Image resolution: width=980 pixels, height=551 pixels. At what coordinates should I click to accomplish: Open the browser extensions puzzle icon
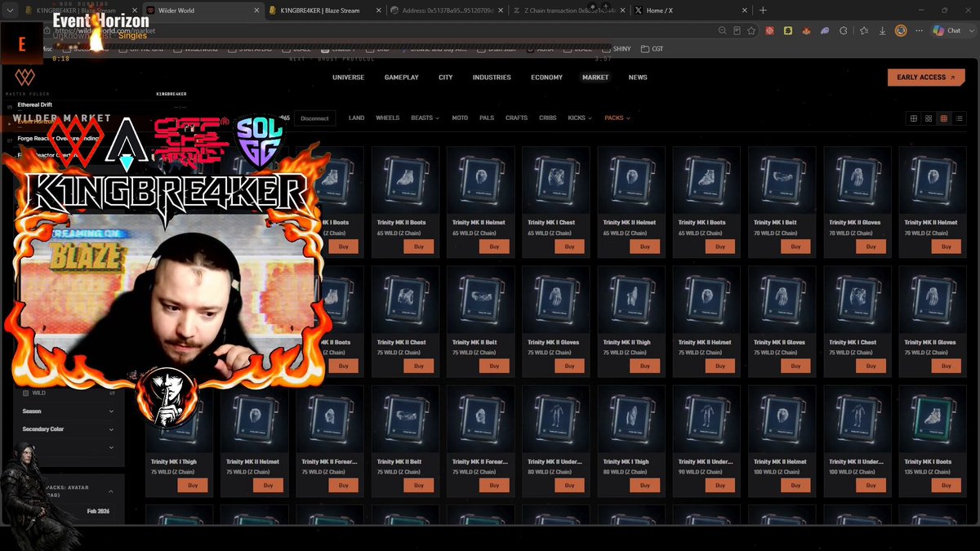click(841, 31)
